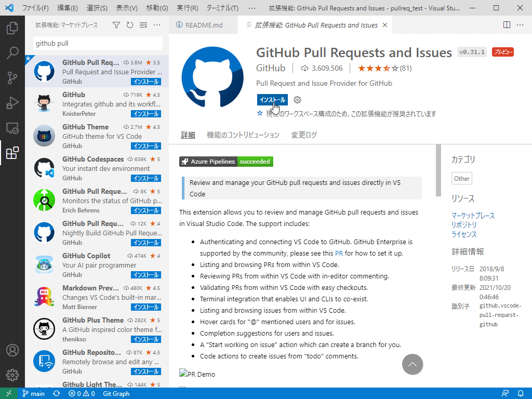
Task: Toggle Problems panel via error counter
Action: pos(82,394)
